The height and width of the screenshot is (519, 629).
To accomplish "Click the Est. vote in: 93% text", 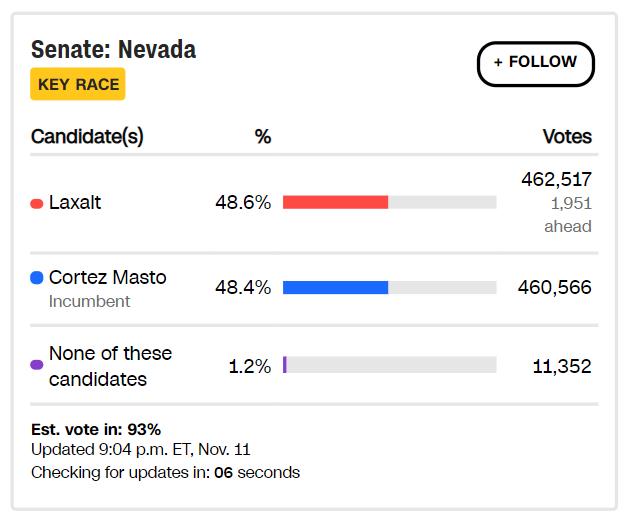I will 96,429.
